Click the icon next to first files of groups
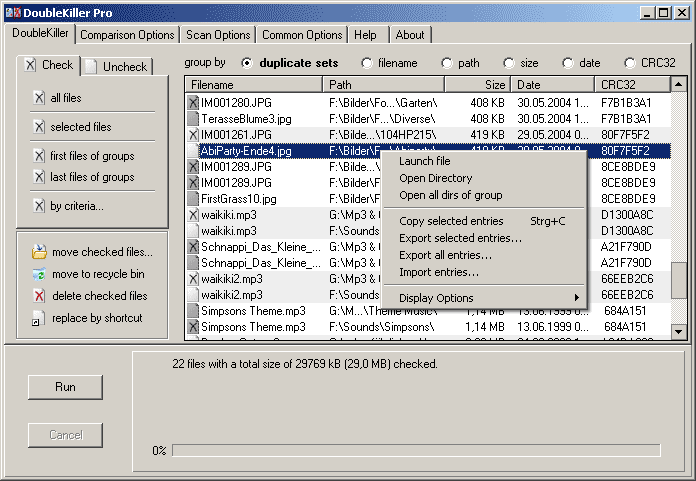 pyautogui.click(x=39, y=156)
